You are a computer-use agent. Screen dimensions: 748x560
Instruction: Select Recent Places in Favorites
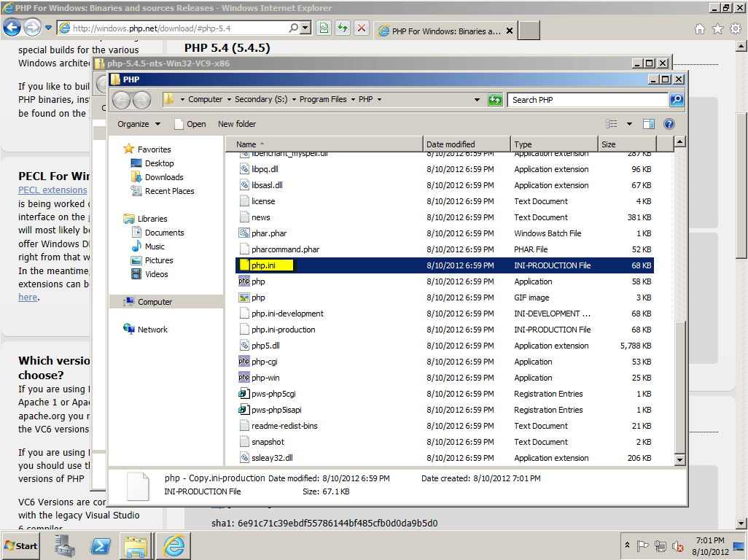click(x=163, y=191)
